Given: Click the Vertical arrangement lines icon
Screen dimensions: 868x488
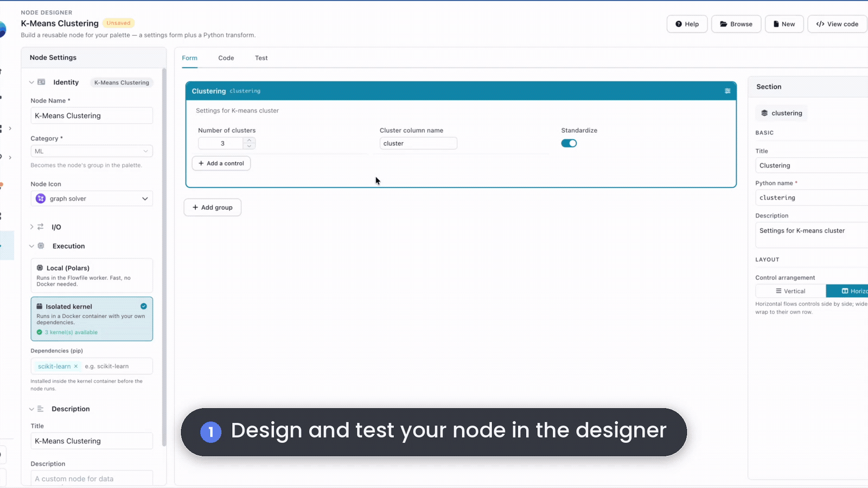Looking at the screenshot, I should 778,291.
